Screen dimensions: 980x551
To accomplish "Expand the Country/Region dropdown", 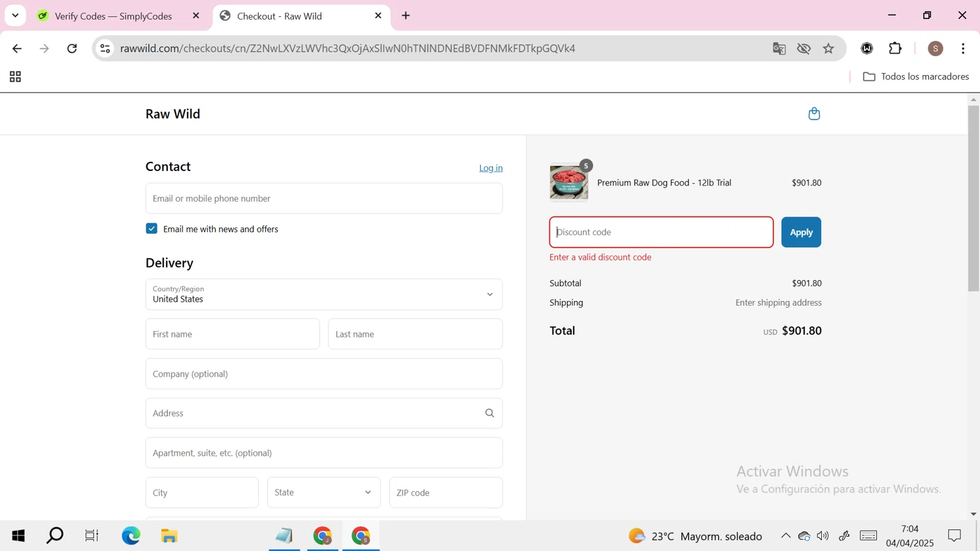I will (324, 294).
